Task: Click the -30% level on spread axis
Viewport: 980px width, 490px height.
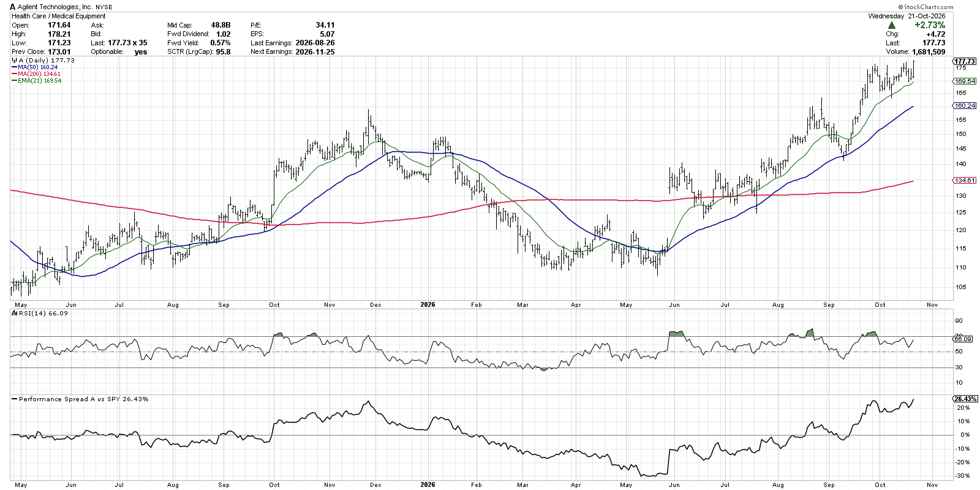Action: tap(962, 476)
